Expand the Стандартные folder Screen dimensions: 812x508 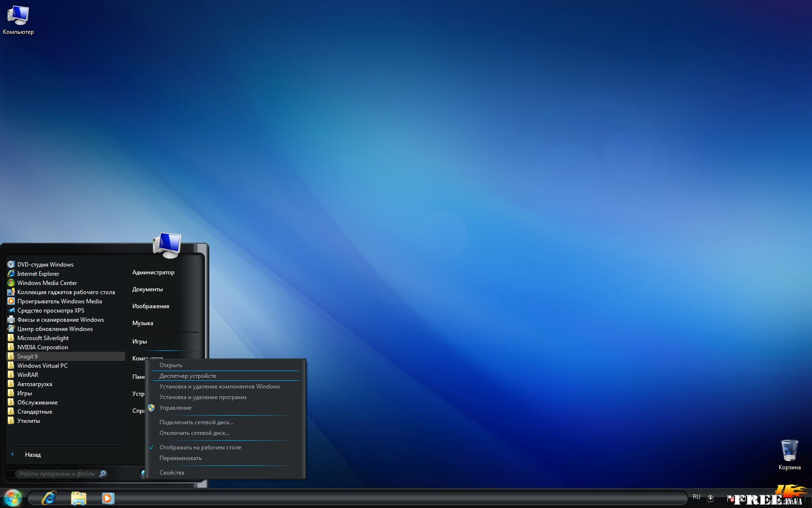[66, 412]
